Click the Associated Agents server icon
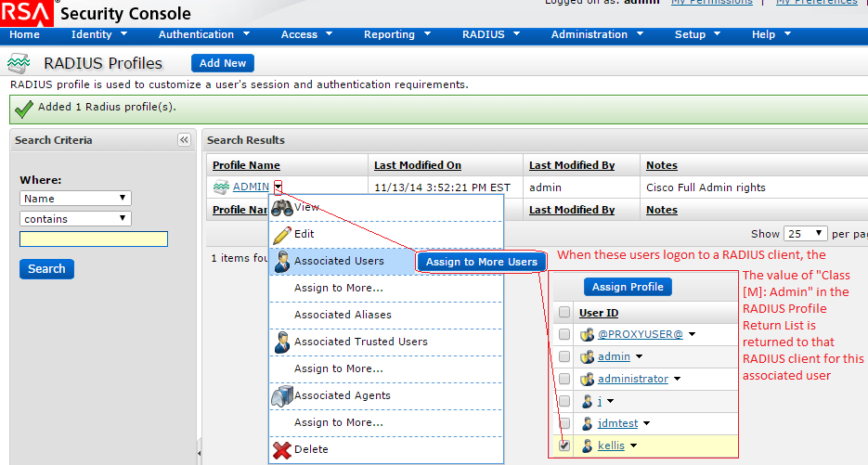This screenshot has width=868, height=465. [x=282, y=396]
